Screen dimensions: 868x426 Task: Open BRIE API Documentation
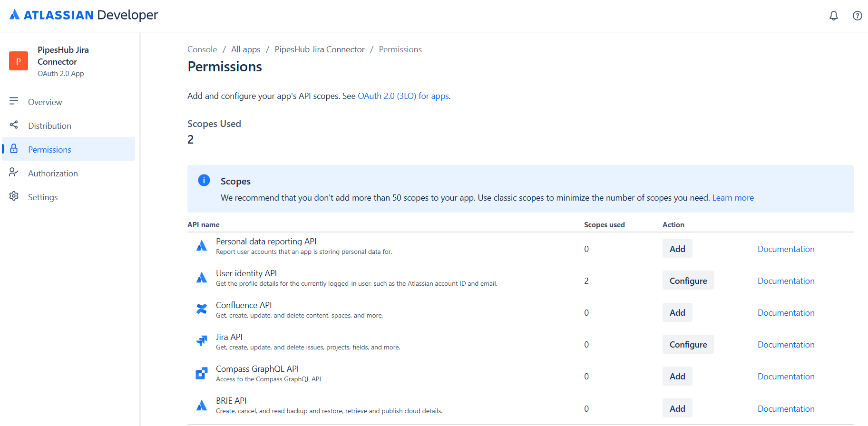point(786,409)
